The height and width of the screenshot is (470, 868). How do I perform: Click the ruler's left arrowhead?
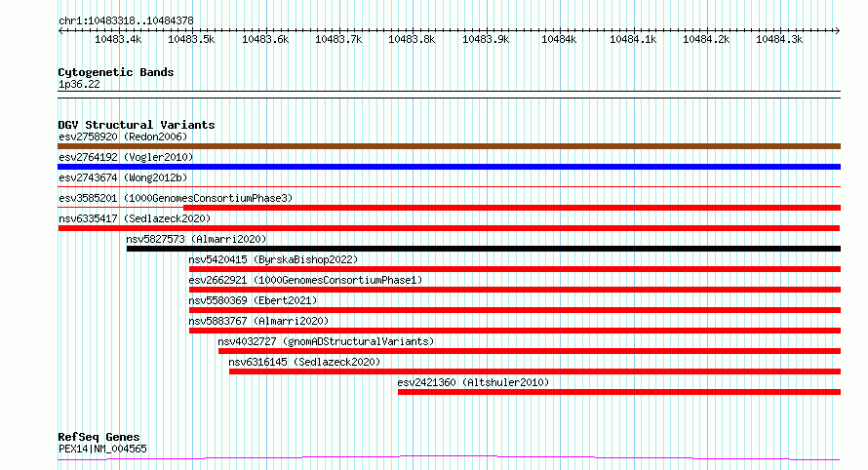click(x=60, y=31)
